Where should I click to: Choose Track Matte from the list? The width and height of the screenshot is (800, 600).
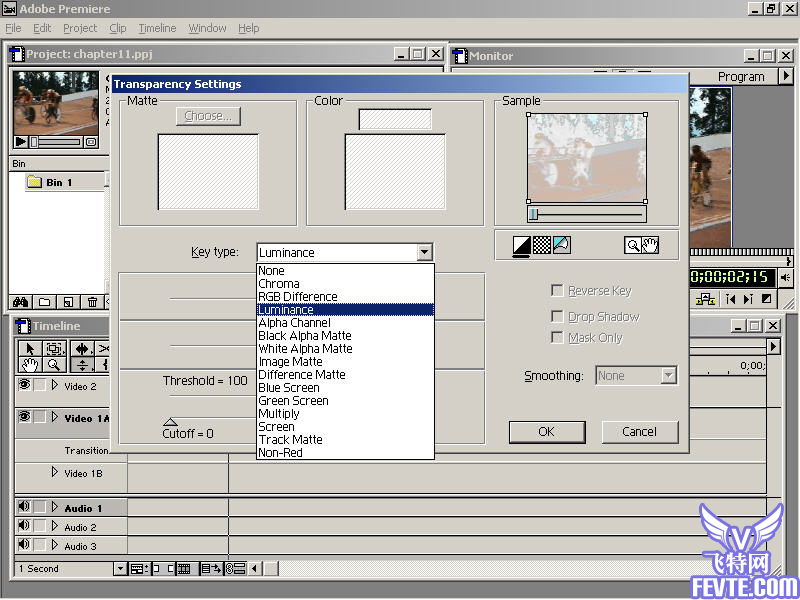click(345, 440)
